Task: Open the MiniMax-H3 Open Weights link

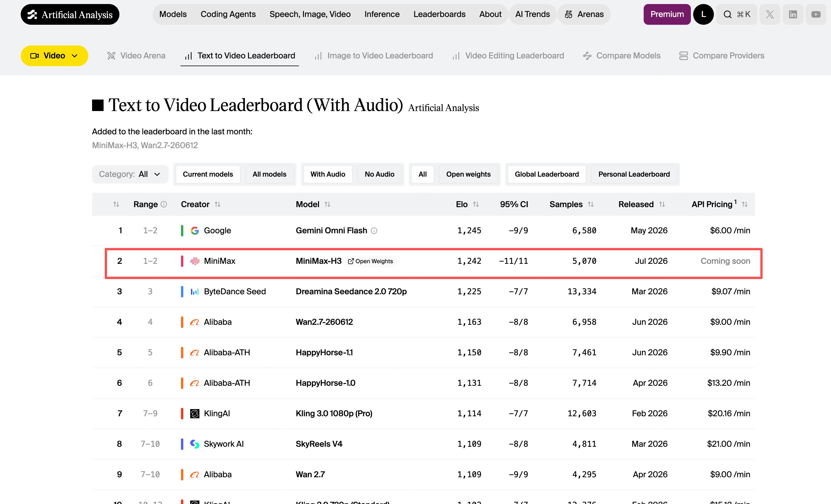Action: 371,261
